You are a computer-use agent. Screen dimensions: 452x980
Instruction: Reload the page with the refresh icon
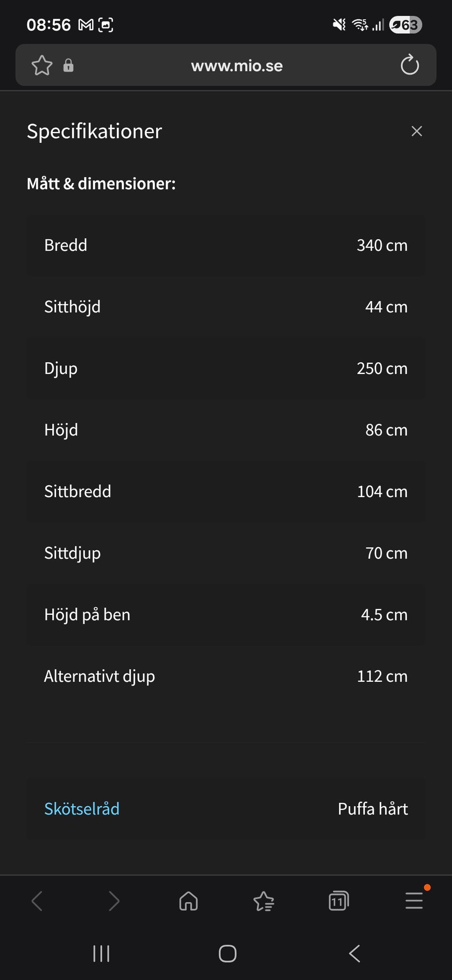click(410, 65)
